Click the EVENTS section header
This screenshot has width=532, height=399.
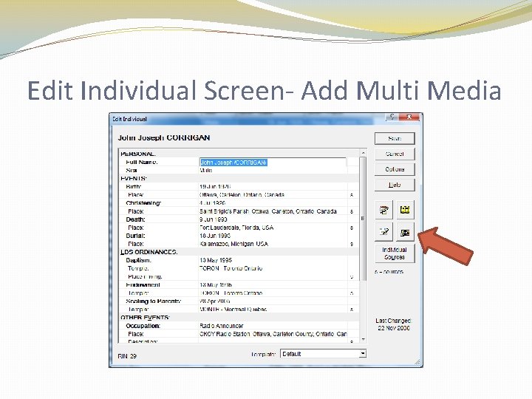pyautogui.click(x=134, y=179)
